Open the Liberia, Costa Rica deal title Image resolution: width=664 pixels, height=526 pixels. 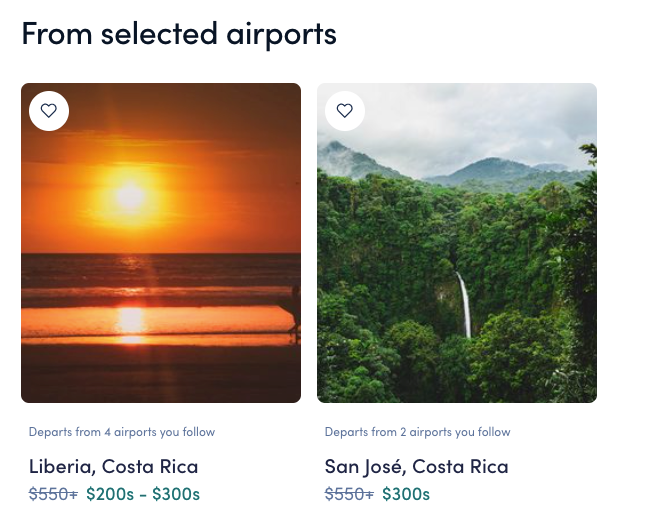point(113,466)
